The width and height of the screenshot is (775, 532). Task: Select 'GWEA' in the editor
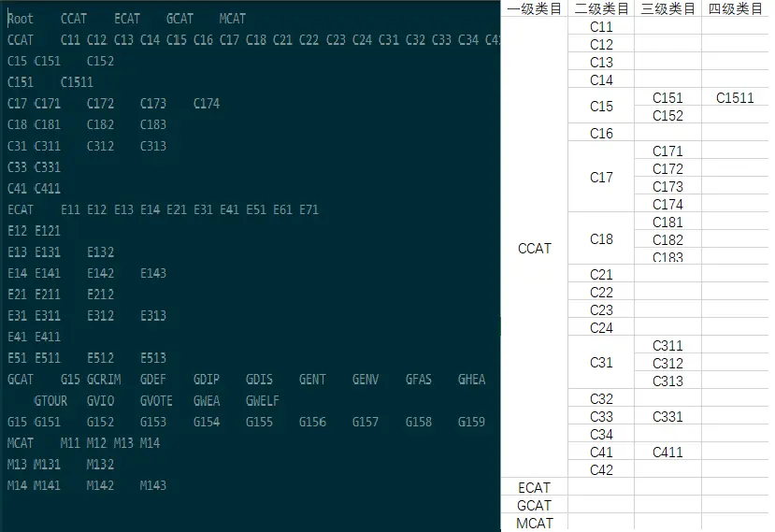207,400
